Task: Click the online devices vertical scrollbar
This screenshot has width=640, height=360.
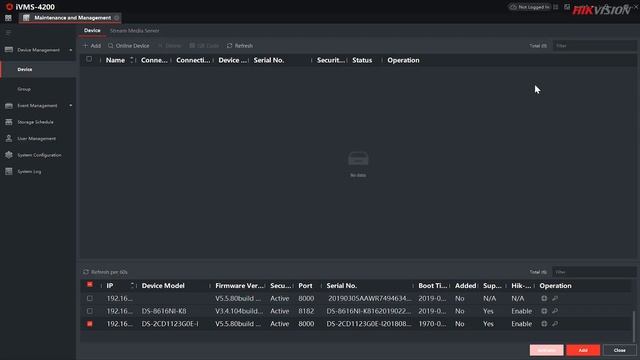Action: (633, 327)
